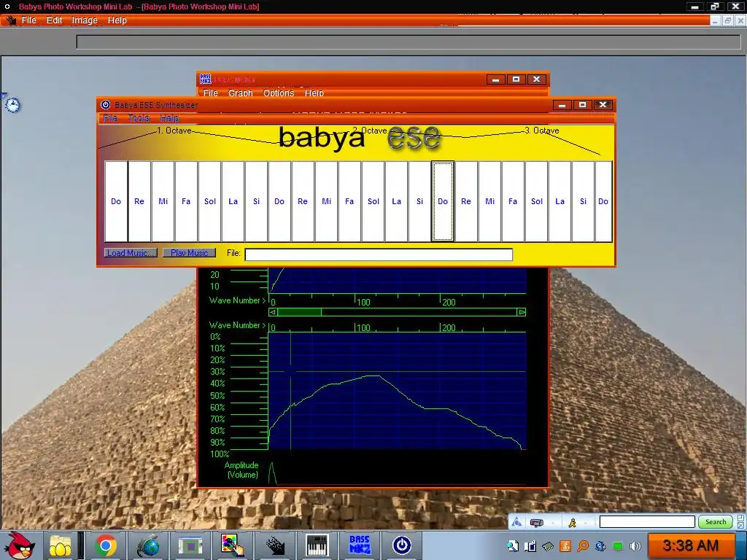This screenshot has width=747, height=560.
Task: Play the Sol key in 1. Octave
Action: (x=209, y=201)
